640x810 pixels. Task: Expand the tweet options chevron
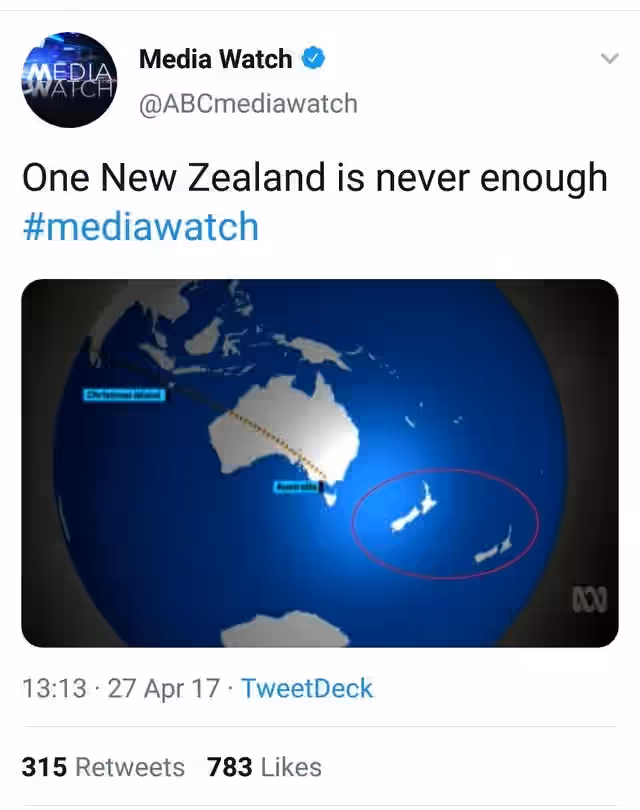pos(610,58)
